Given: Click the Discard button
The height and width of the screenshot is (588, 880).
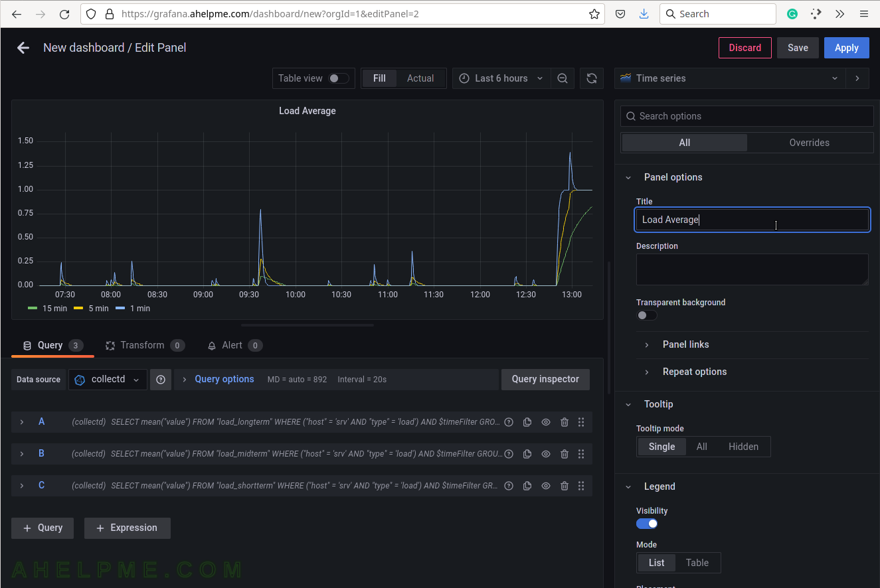Looking at the screenshot, I should [x=745, y=48].
